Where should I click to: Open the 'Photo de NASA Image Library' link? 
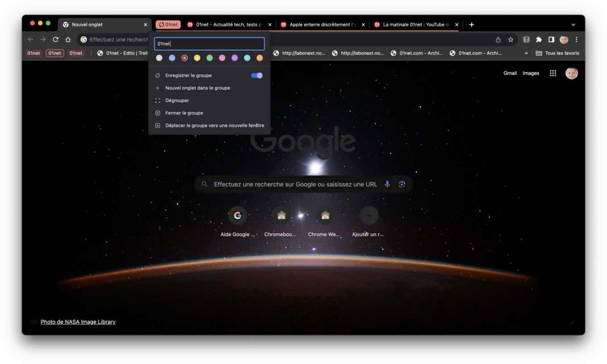[78, 322]
